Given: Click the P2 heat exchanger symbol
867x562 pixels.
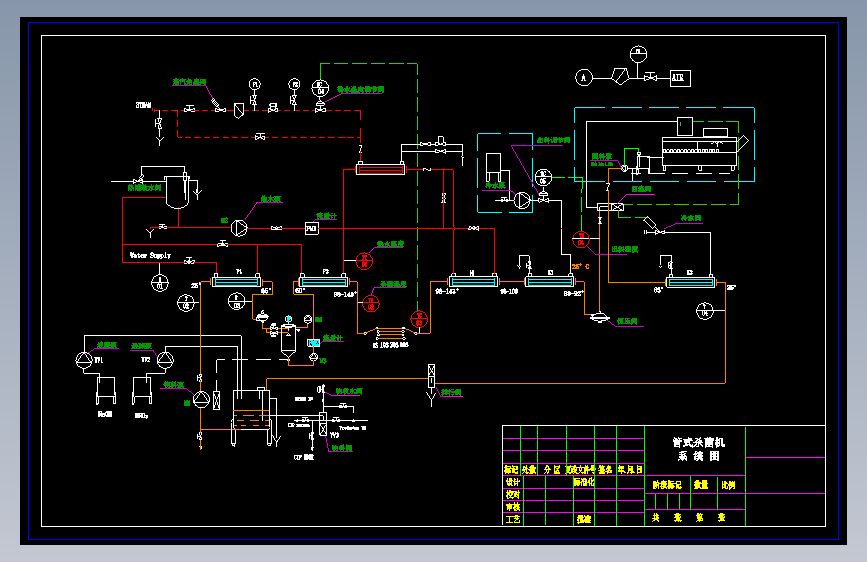Looking at the screenshot, I should 323,281.
